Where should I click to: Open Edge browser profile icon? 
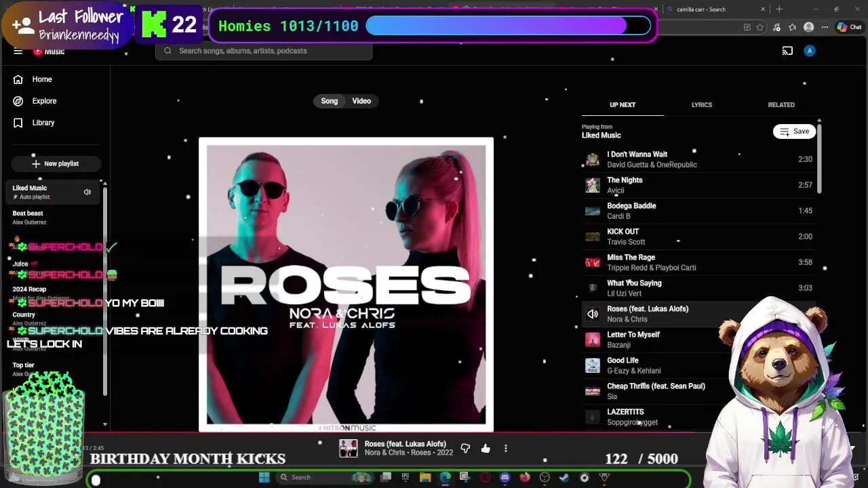click(x=808, y=27)
